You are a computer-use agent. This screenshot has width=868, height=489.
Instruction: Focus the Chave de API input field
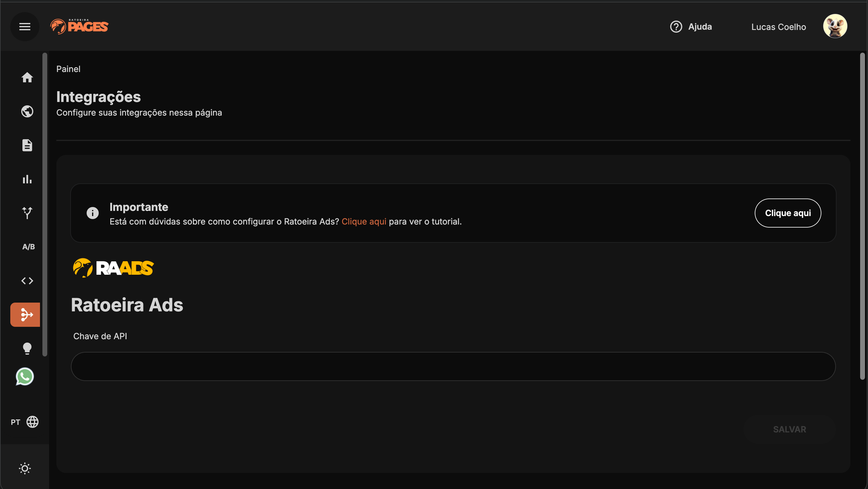453,366
